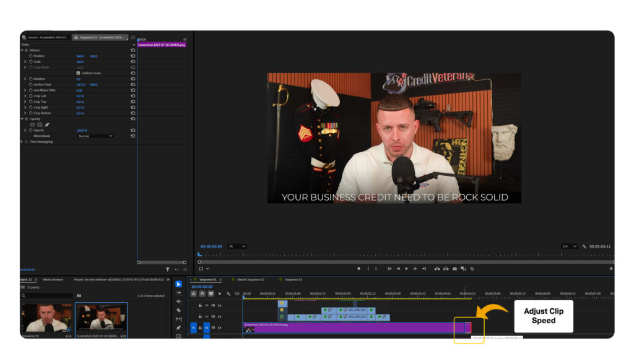Image resolution: width=634 pixels, height=364 pixels.
Task: Play the program monitor
Action: pyautogui.click(x=407, y=269)
